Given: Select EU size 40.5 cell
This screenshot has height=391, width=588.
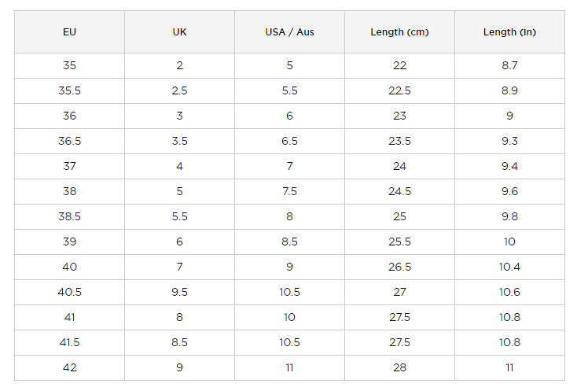Looking at the screenshot, I should [69, 293].
